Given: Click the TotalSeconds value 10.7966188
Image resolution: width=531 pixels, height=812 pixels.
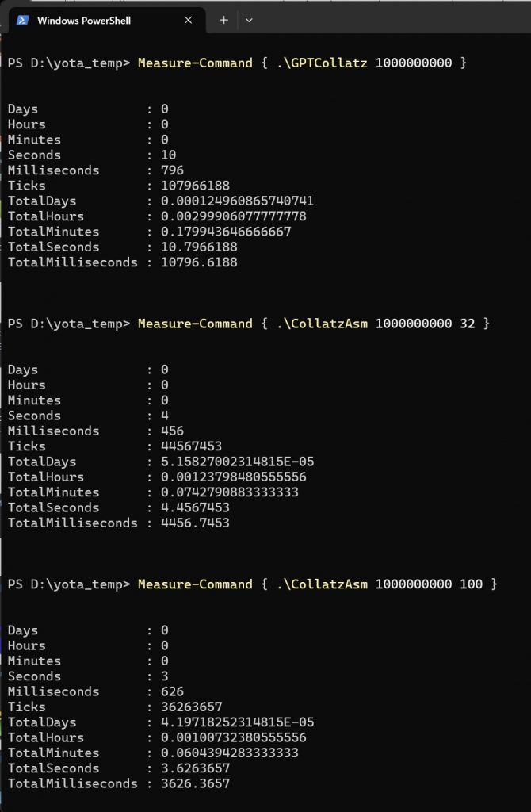Looking at the screenshot, I should (199, 247).
